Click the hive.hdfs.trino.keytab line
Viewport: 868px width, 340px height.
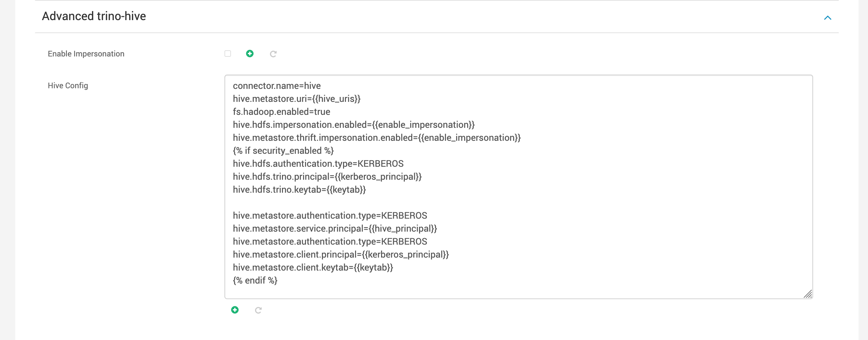tap(299, 189)
